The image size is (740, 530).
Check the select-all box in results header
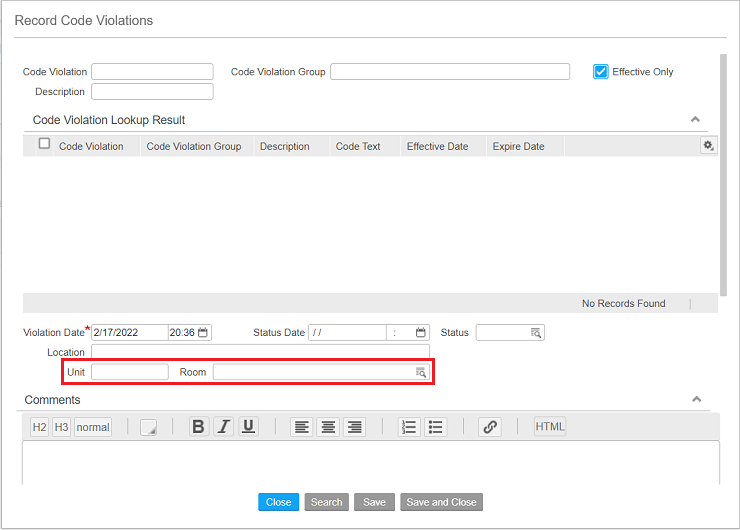coord(44,144)
